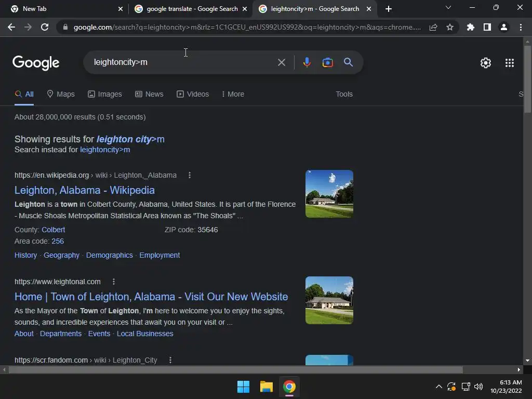
Task: Expand the More search filters menu
Action: [233, 95]
